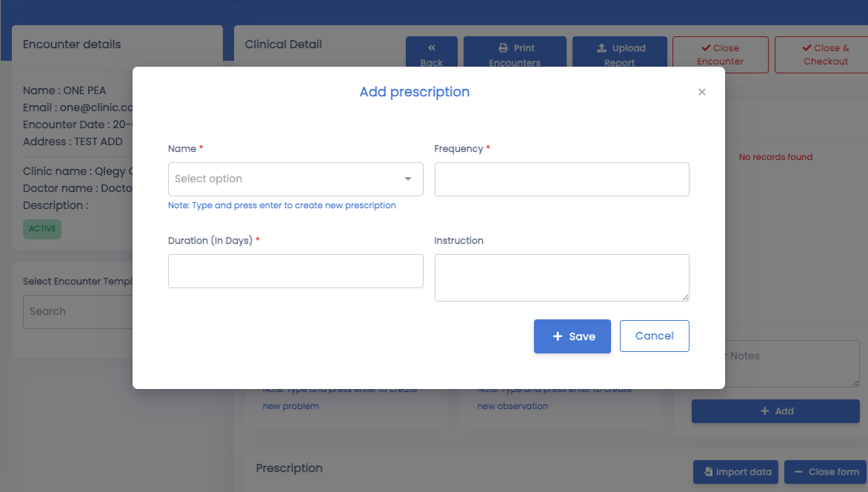Open the Name select option dropdown
Viewport: 868px width, 492px height.
click(296, 179)
